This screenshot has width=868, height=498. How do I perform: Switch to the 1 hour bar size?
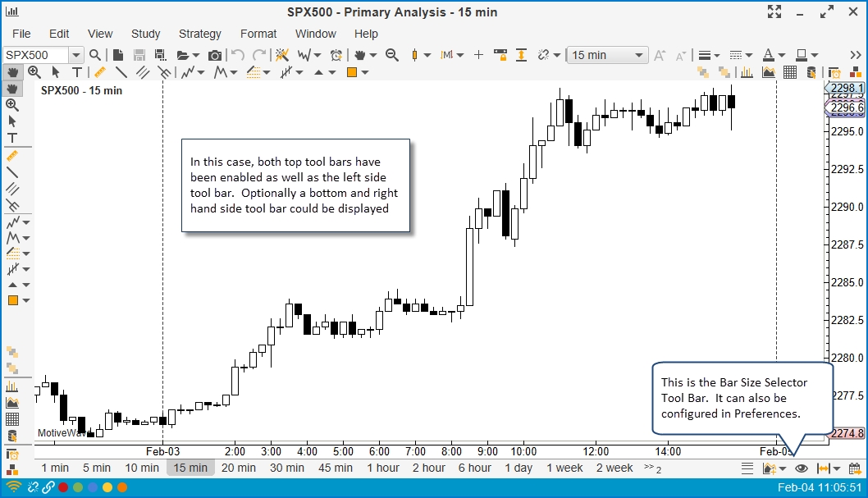click(382, 468)
